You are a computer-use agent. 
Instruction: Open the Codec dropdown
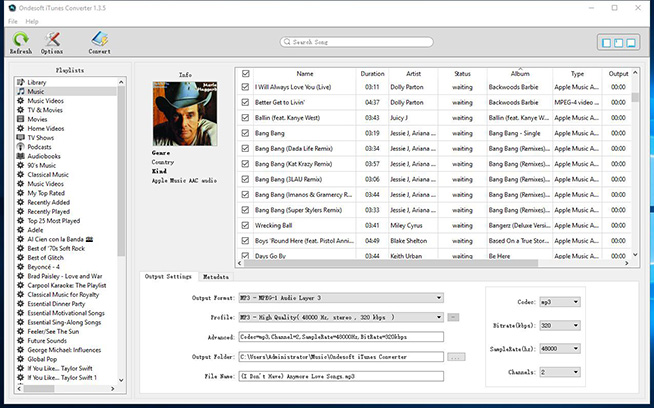560,302
